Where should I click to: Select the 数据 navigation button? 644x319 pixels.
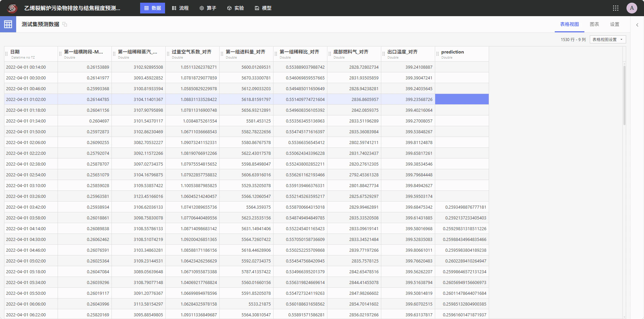coord(153,8)
